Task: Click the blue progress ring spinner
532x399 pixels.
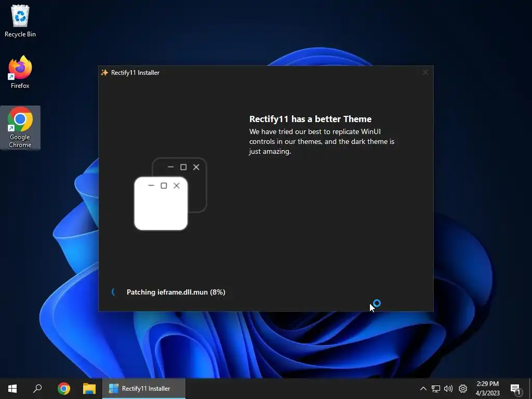Action: (113, 292)
